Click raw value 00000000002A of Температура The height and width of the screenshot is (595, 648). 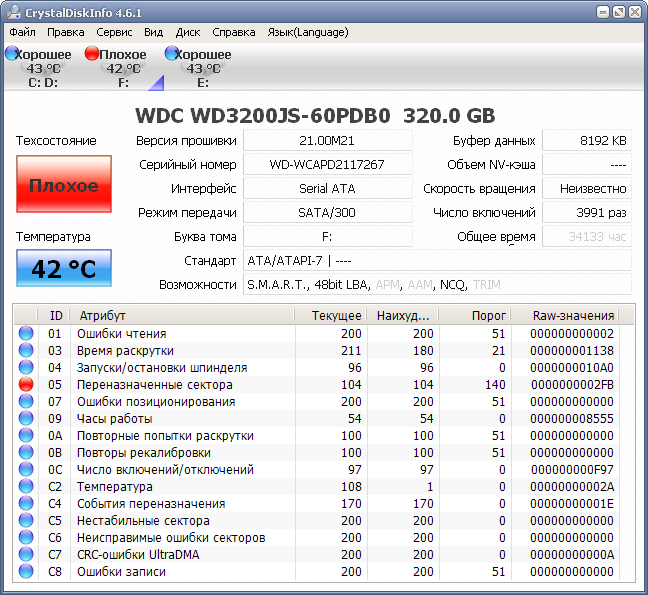click(x=572, y=487)
